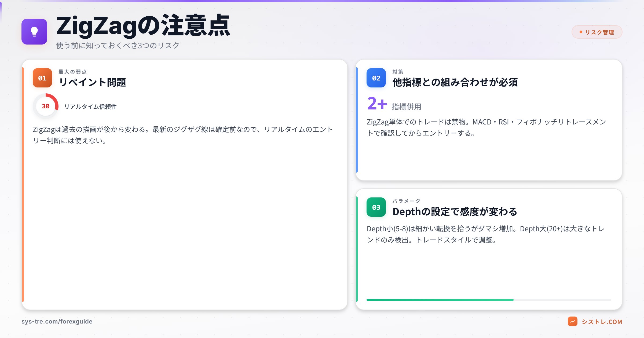Open the 最大の弱点 section header
Image resolution: width=644 pixels, height=338 pixels.
(73, 71)
